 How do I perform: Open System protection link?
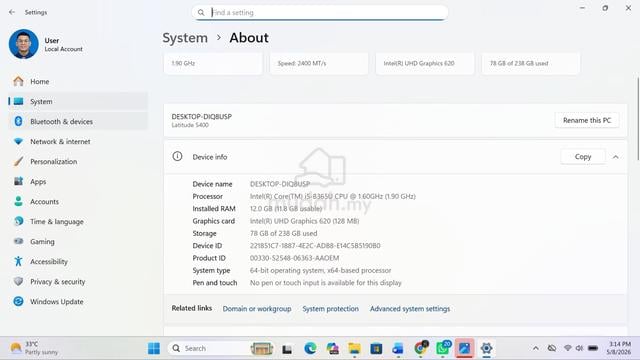point(331,309)
